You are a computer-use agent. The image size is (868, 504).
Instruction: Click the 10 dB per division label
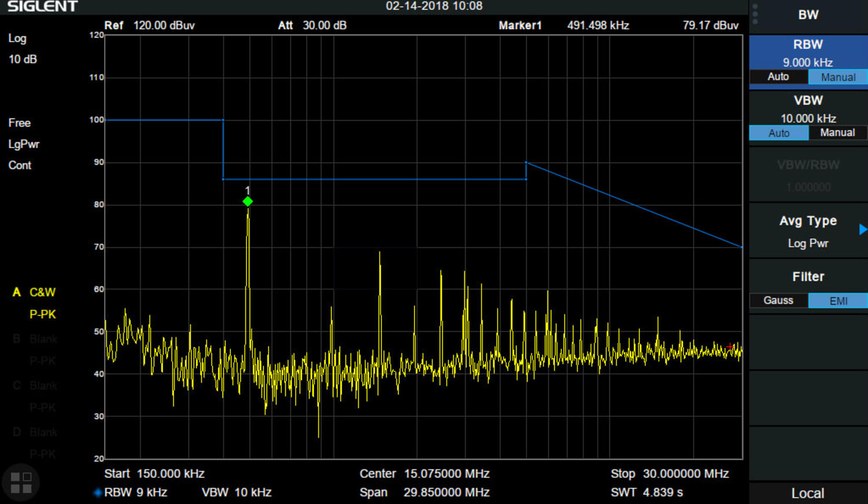pos(23,59)
